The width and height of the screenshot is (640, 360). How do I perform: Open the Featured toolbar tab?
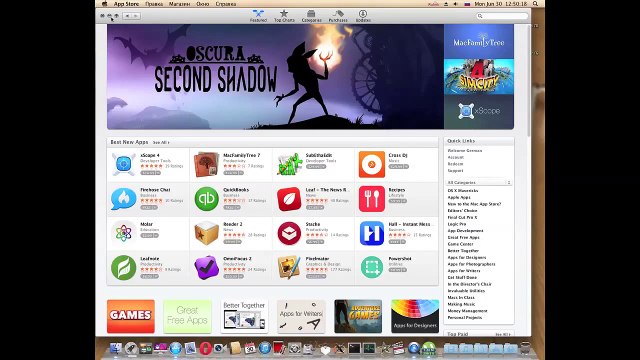(x=258, y=16)
